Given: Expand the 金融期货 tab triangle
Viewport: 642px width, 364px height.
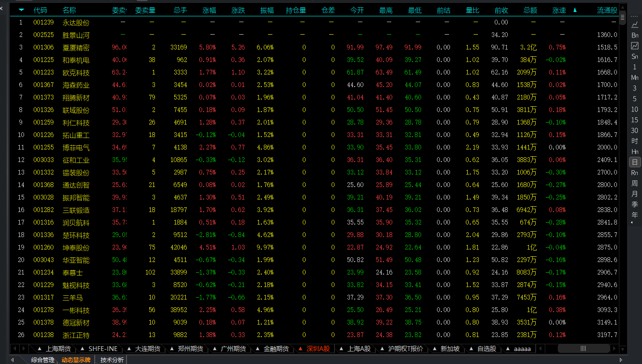Looking at the screenshot, I should coord(257,349).
